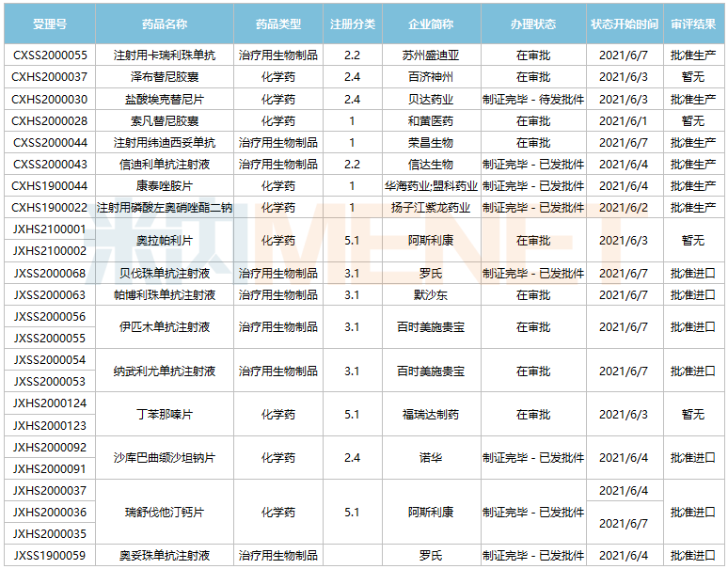
Task: Click cell JXHS2000091
Action: click(50, 469)
